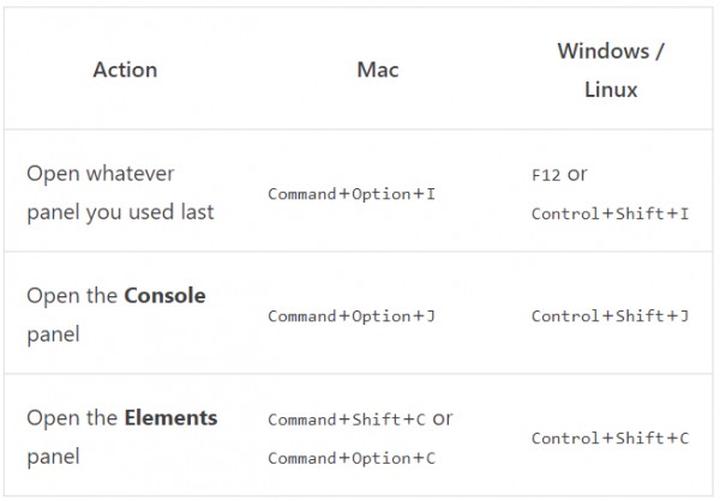
Task: Click the bold word Console
Action: click(x=165, y=296)
